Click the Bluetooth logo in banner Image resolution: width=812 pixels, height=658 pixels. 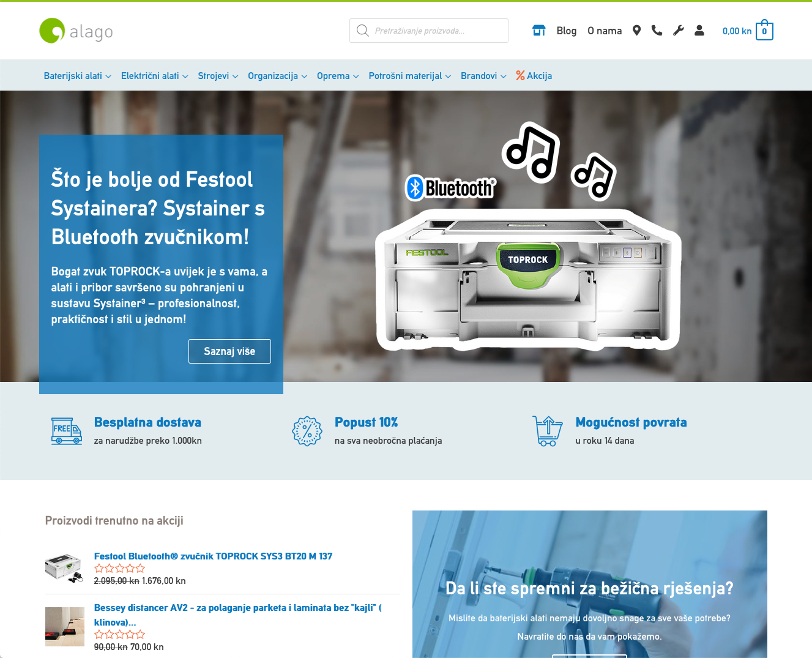coord(451,188)
